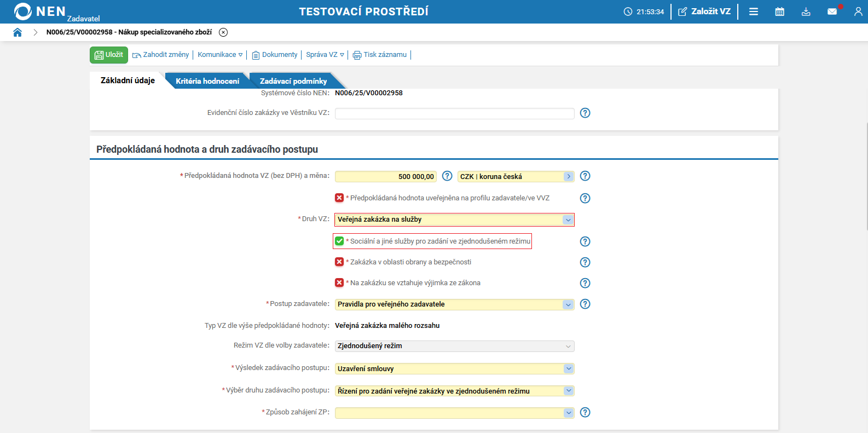This screenshot has height=433, width=868.
Task: Click help icon for Způsob zahájení ZP
Action: (x=585, y=412)
